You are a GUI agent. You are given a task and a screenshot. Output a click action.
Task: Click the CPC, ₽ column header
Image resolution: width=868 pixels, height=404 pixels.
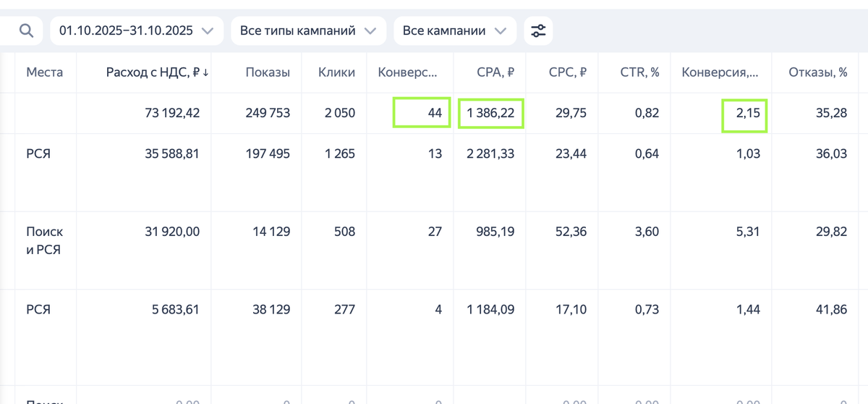click(567, 72)
